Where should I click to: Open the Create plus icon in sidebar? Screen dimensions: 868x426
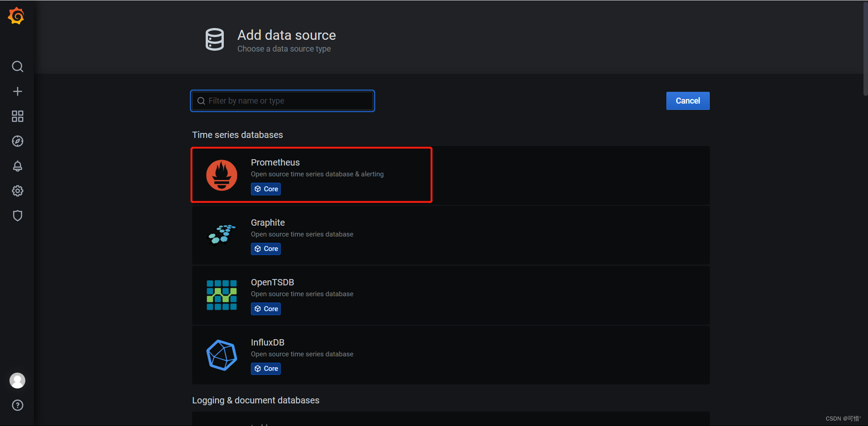tap(17, 91)
